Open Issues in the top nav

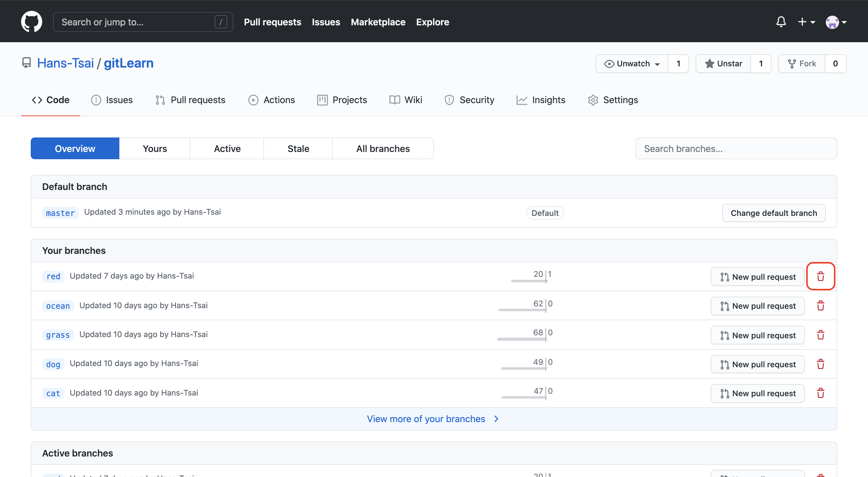[x=325, y=22]
